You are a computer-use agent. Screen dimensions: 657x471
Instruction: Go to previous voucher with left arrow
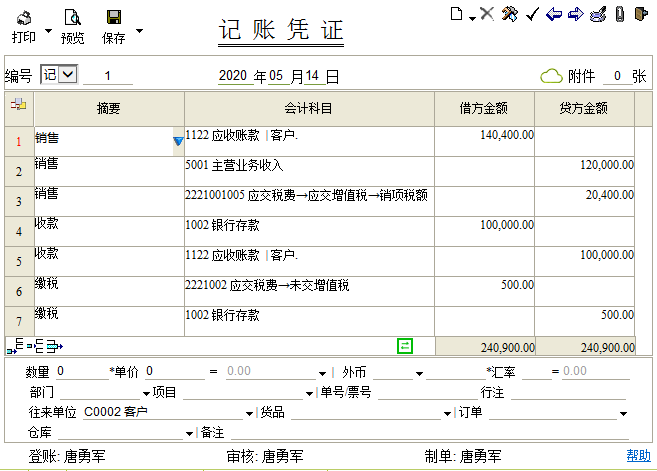[x=554, y=14]
